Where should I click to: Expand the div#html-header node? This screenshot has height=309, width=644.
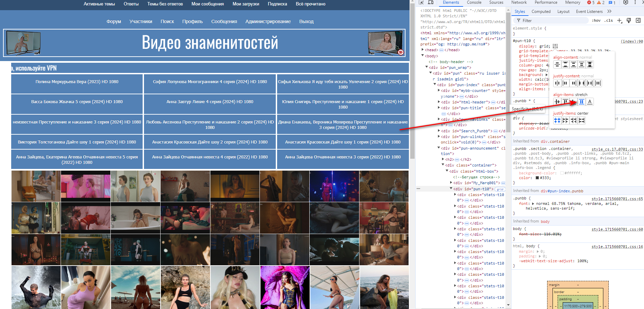[439, 102]
